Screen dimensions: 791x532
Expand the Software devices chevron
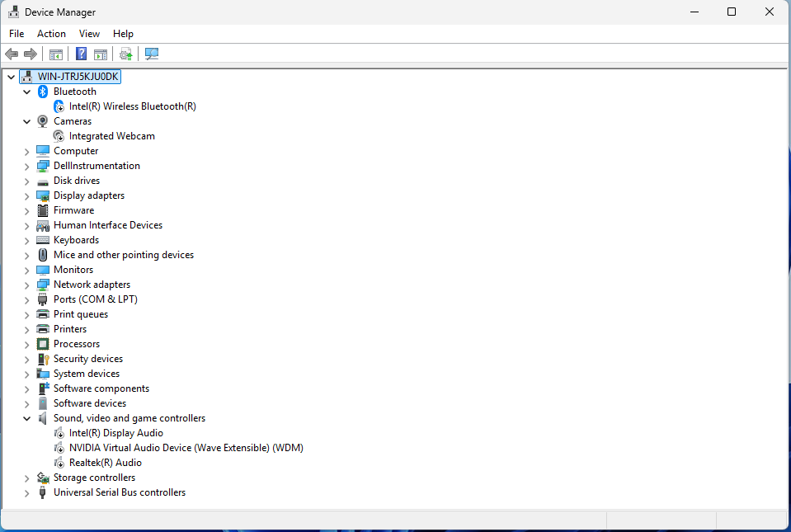point(26,404)
